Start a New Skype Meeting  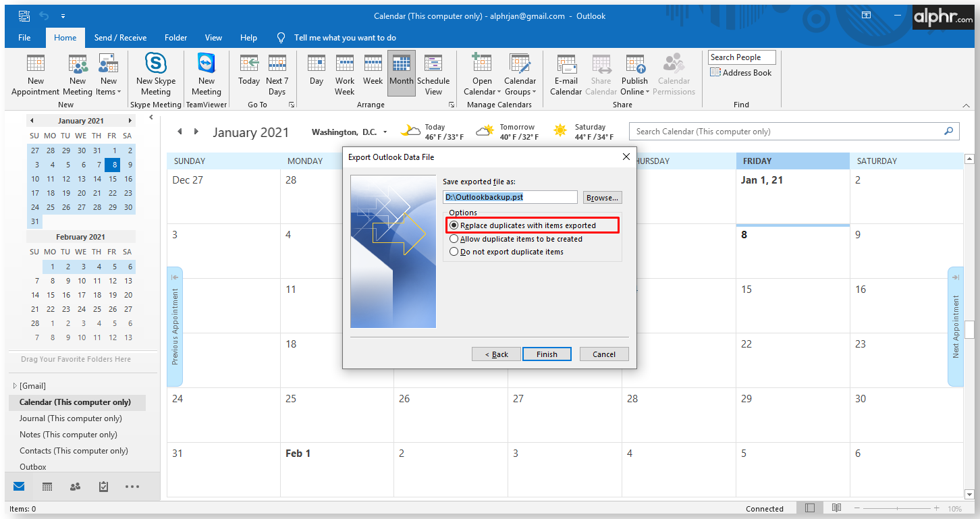pyautogui.click(x=156, y=75)
